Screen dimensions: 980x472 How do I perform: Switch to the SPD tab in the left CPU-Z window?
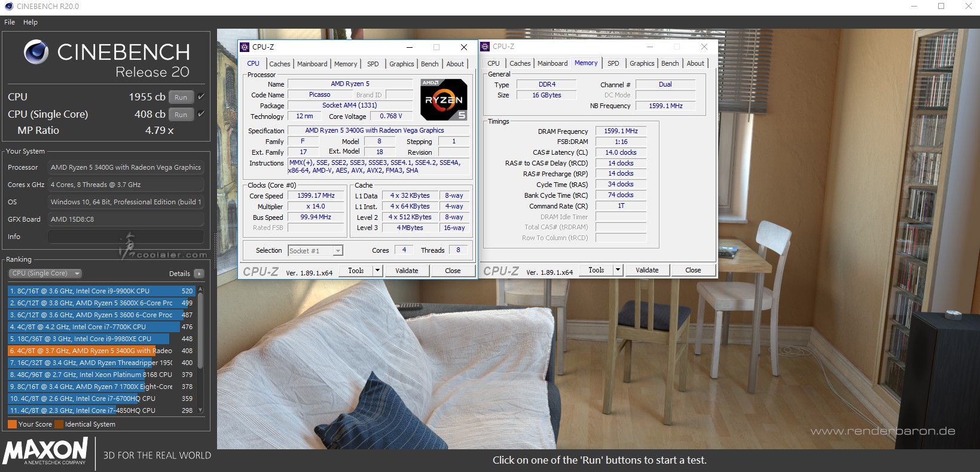[x=373, y=64]
